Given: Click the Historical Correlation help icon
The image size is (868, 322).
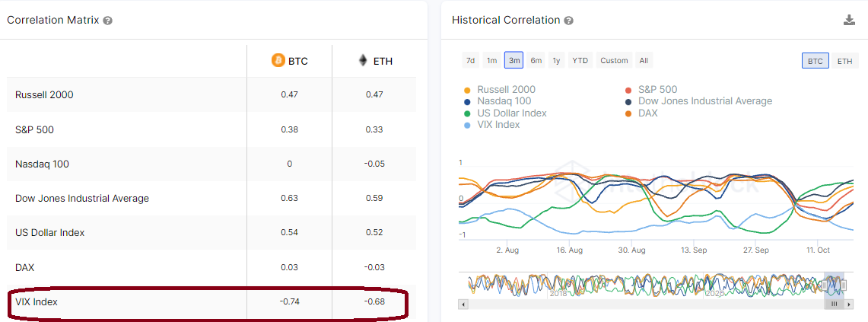Looking at the screenshot, I should pos(568,21).
